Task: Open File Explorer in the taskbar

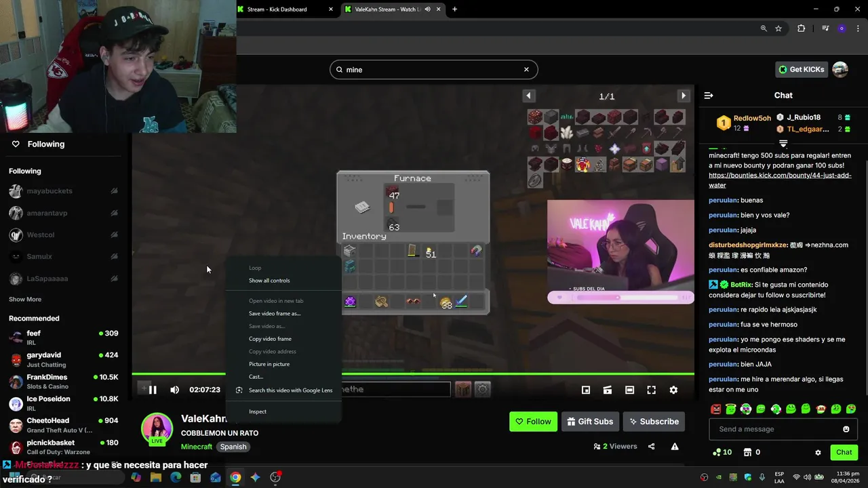Action: coord(156,477)
